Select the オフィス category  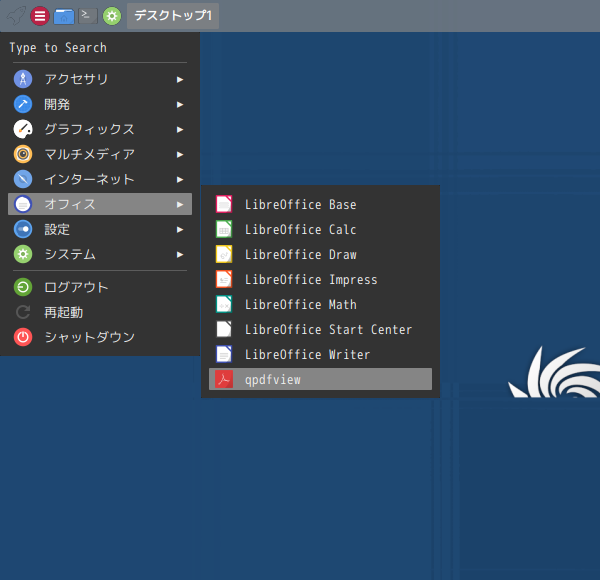click(x=100, y=204)
